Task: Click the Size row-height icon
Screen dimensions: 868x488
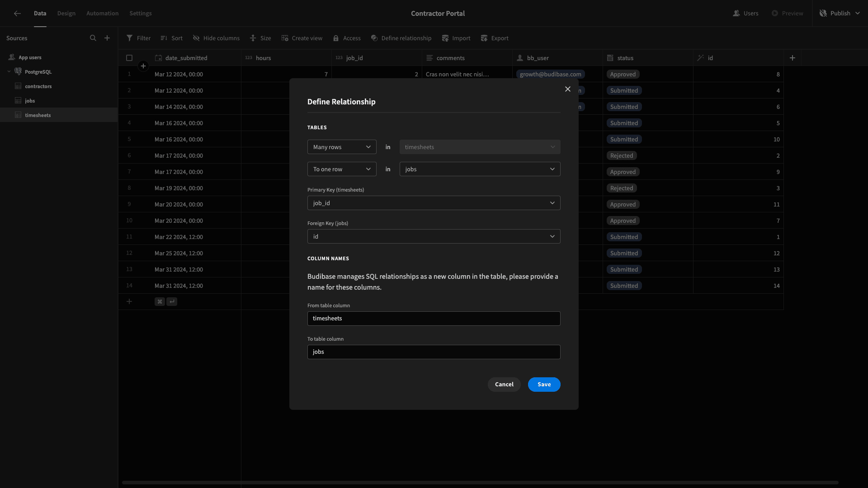Action: (253, 38)
